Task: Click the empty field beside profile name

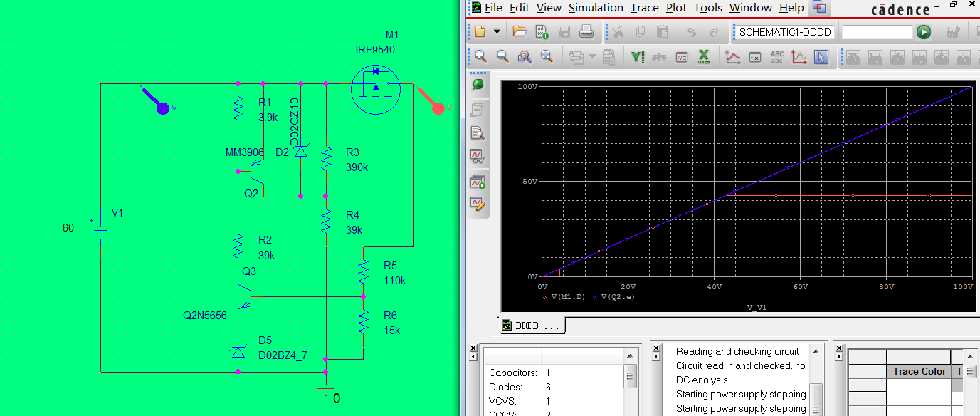Action: tap(876, 32)
